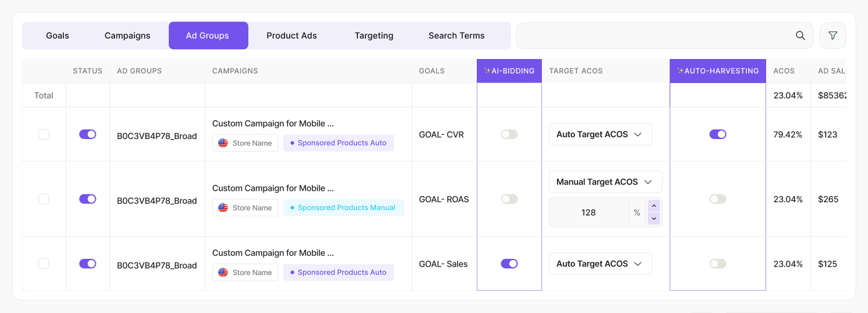Click US flag Store Name in Sales row
The width and height of the screenshot is (868, 313).
pos(245,273)
